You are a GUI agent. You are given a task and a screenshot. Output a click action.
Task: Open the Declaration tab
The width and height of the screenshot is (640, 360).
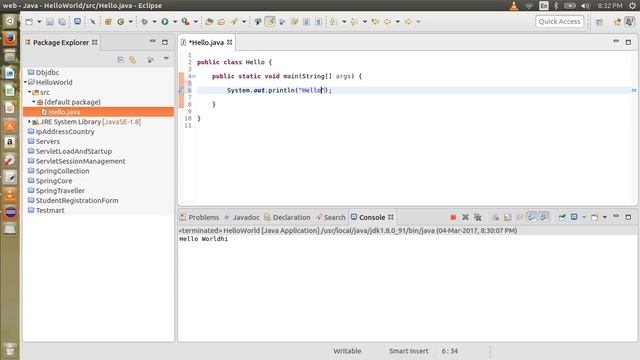[x=287, y=217]
